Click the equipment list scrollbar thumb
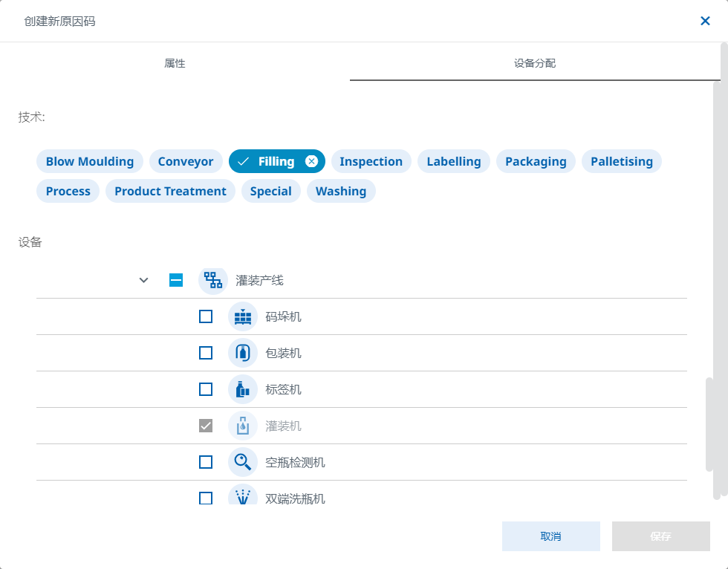 (x=709, y=423)
